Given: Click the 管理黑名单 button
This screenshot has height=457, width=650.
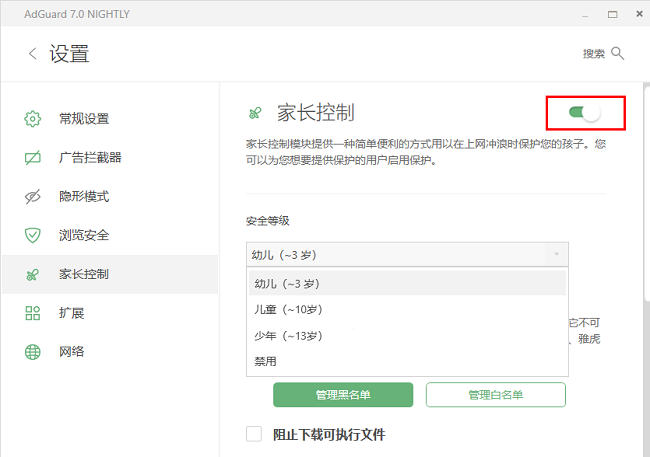Looking at the screenshot, I should tap(343, 395).
